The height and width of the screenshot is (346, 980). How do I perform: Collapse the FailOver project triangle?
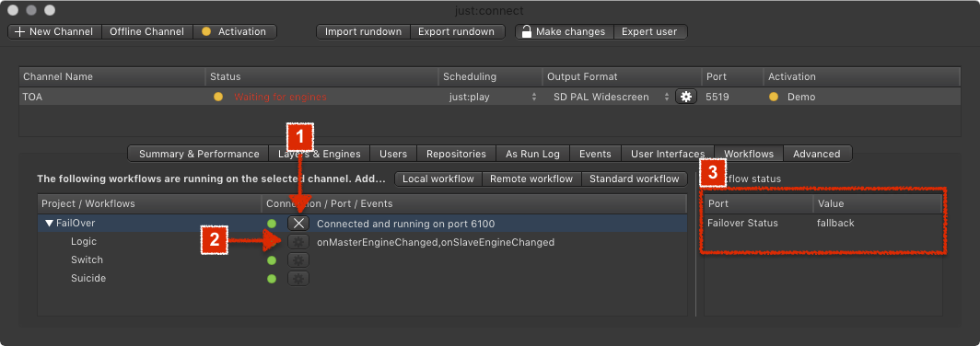(x=49, y=223)
